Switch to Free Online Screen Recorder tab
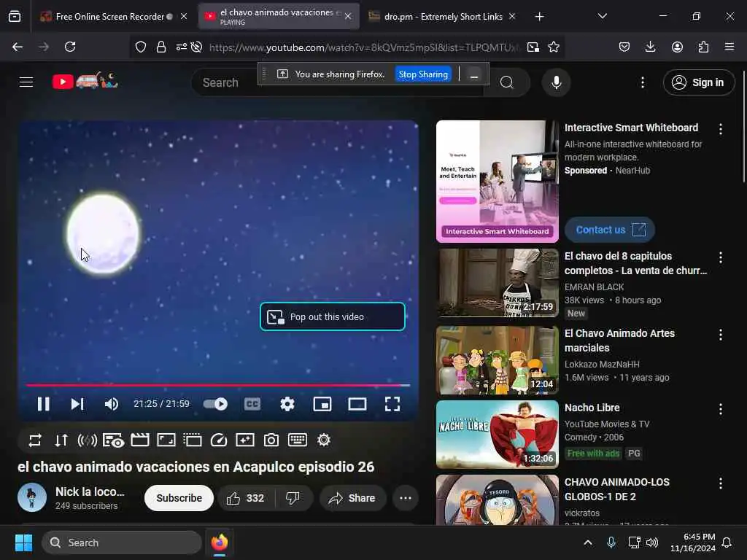 pos(114,17)
